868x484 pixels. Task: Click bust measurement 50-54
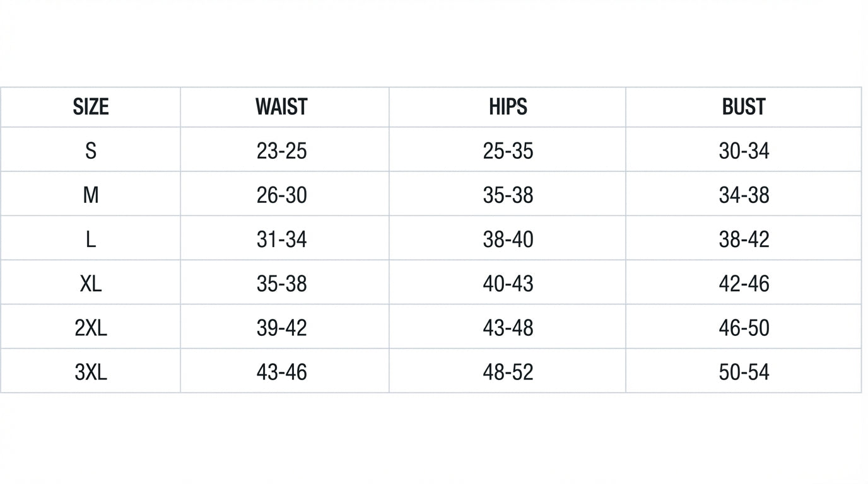point(744,371)
